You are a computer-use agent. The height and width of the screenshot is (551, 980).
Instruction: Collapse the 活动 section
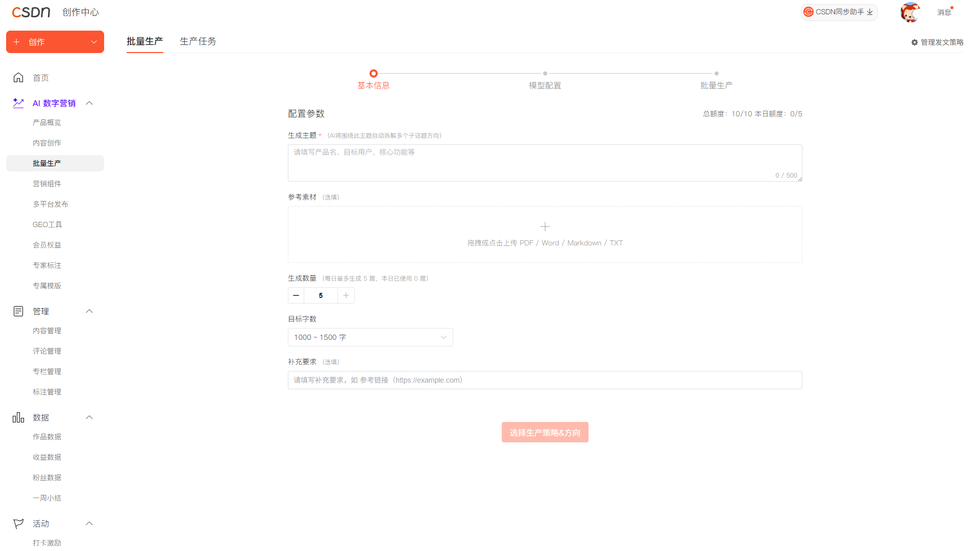pos(89,523)
